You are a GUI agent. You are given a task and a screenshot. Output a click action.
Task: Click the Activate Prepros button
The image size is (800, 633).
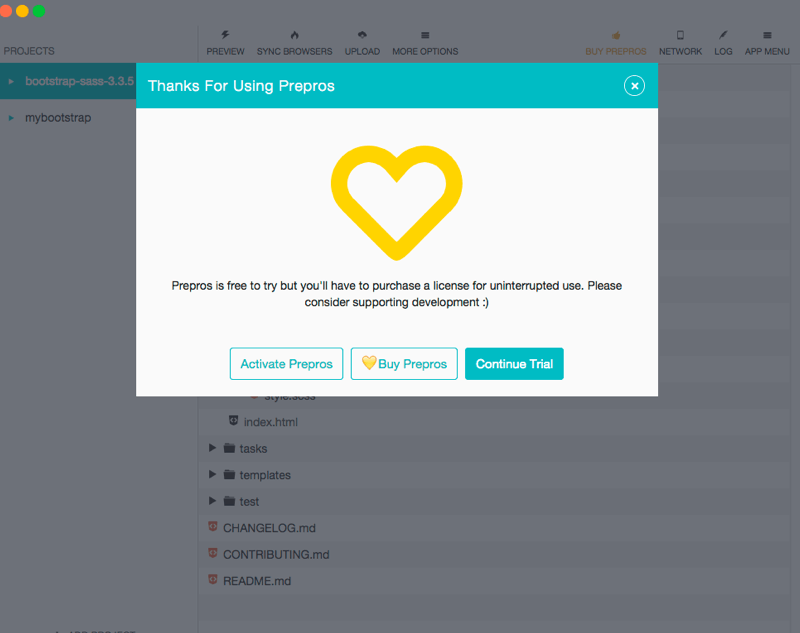(x=286, y=364)
